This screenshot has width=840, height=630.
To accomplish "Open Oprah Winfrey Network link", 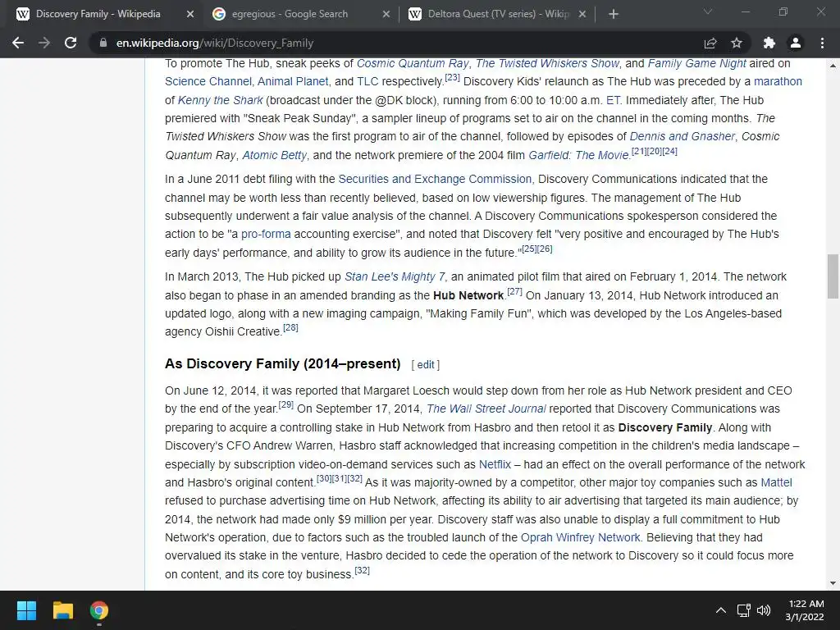I will coord(580,537).
